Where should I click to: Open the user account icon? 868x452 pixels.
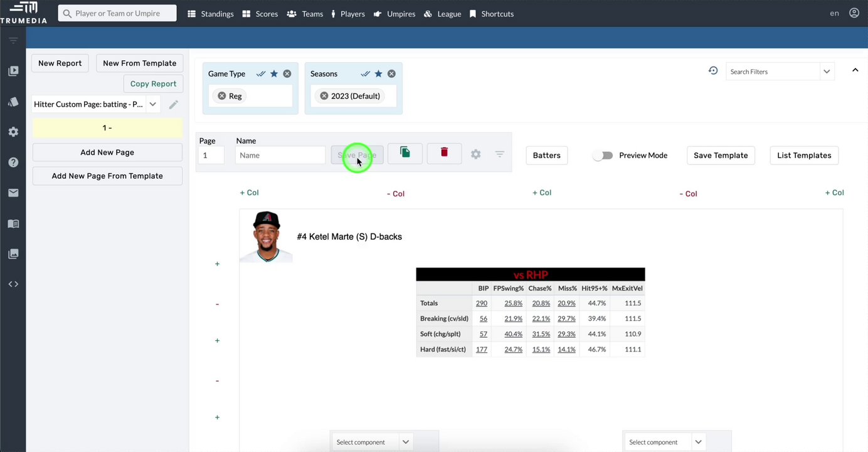854,13
